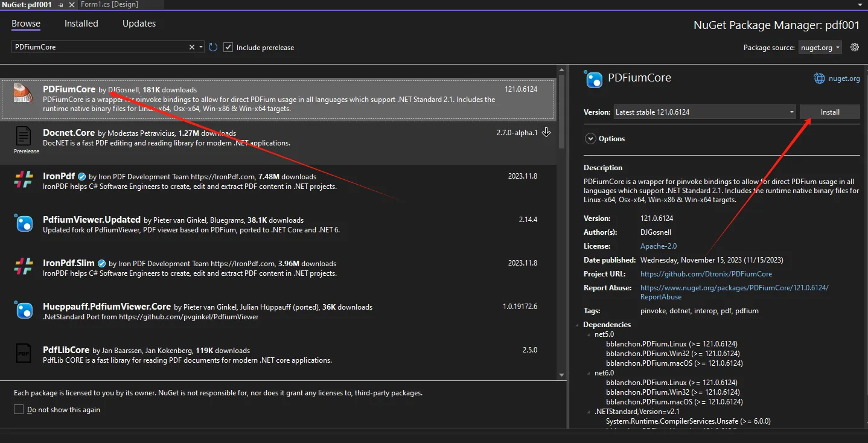The width and height of the screenshot is (868, 443).
Task: Select the Docnet.Core package row title
Action: click(69, 132)
